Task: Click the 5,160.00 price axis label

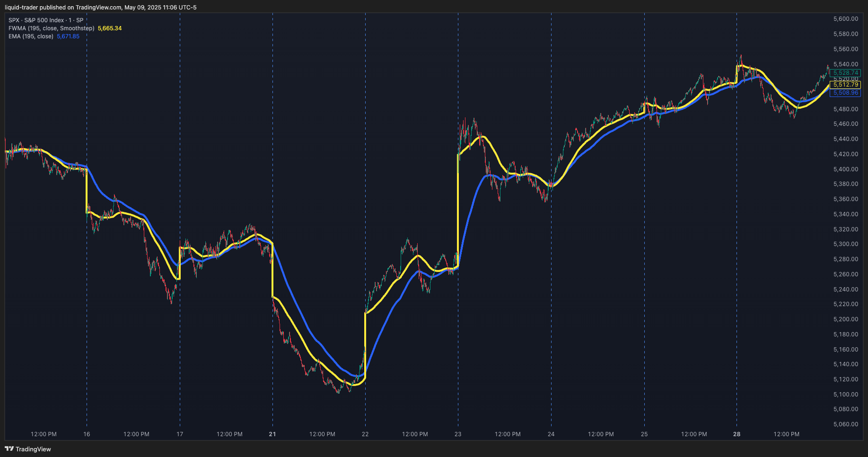Action: (x=846, y=349)
